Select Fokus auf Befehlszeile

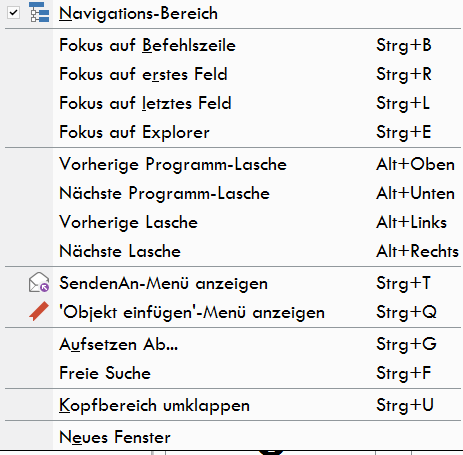pyautogui.click(x=233, y=45)
